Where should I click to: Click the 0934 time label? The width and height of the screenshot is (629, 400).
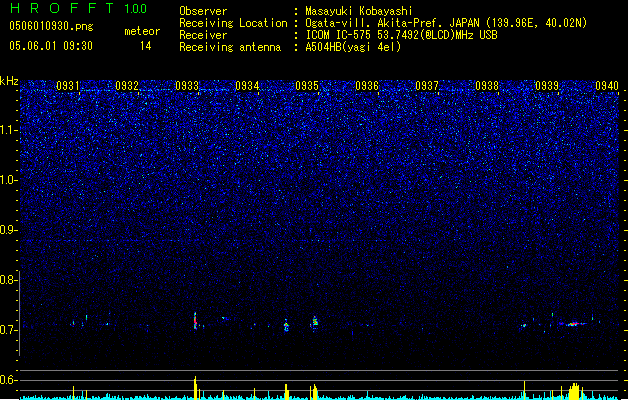click(247, 86)
